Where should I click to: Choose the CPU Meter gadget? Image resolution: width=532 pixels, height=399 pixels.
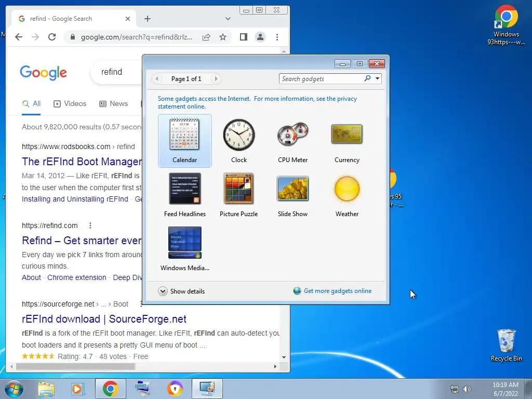pos(292,140)
